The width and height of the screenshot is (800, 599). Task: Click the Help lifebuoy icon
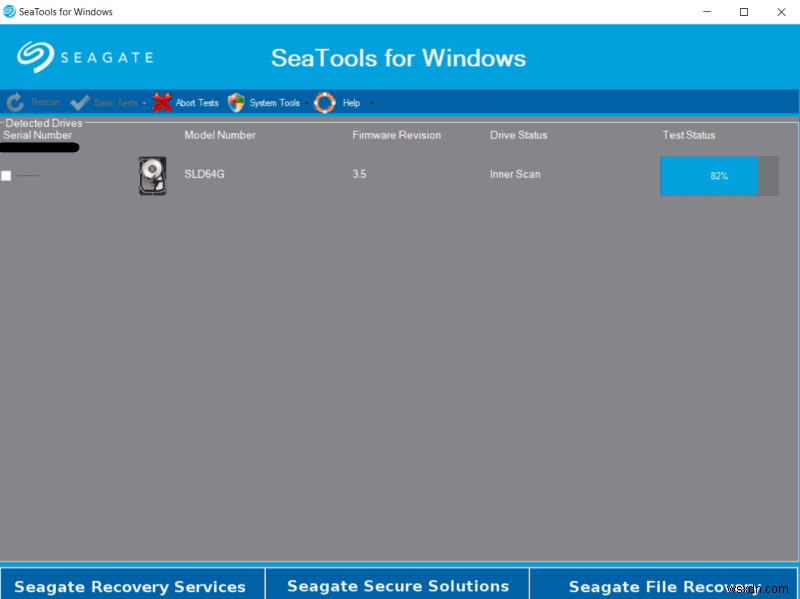[324, 103]
